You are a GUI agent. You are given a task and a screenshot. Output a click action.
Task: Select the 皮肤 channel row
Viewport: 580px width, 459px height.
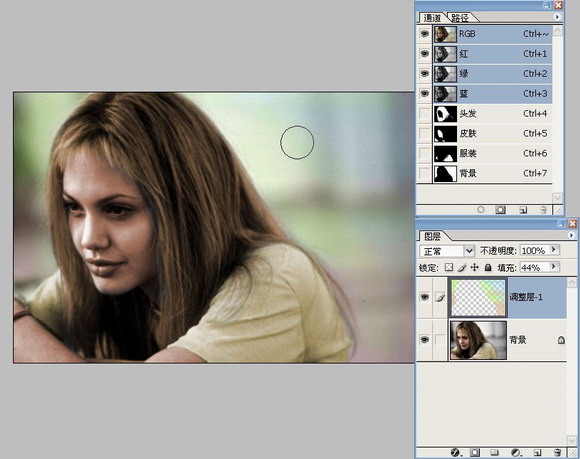point(485,134)
